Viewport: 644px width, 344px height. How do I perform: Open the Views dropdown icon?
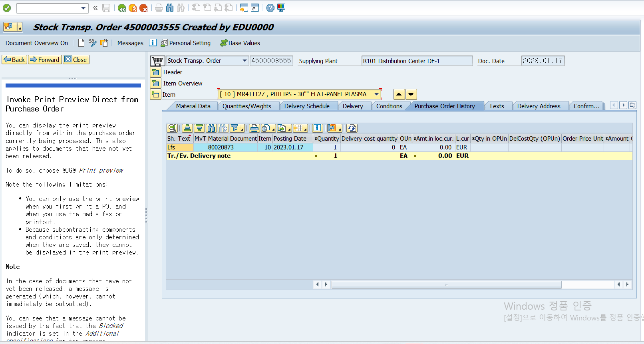268,128
